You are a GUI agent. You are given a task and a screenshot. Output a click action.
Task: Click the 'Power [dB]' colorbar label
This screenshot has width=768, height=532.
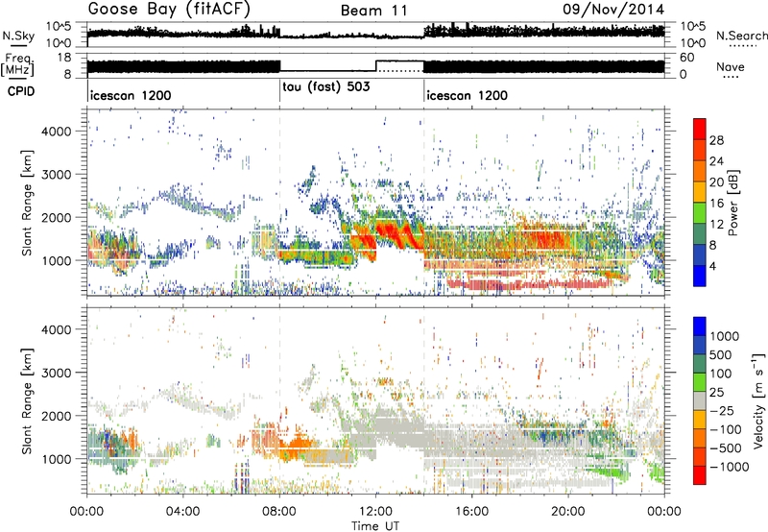[732, 203]
